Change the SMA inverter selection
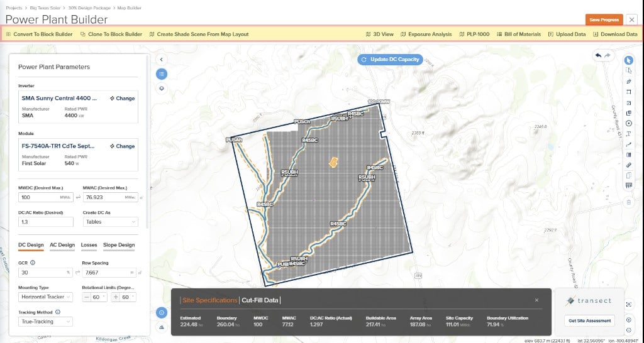The width and height of the screenshot is (644, 343). point(123,99)
